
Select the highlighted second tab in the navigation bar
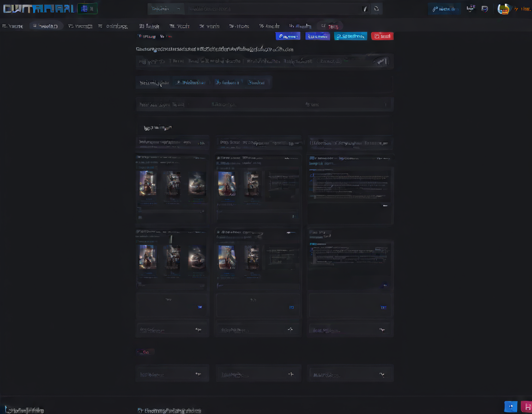coord(46,26)
